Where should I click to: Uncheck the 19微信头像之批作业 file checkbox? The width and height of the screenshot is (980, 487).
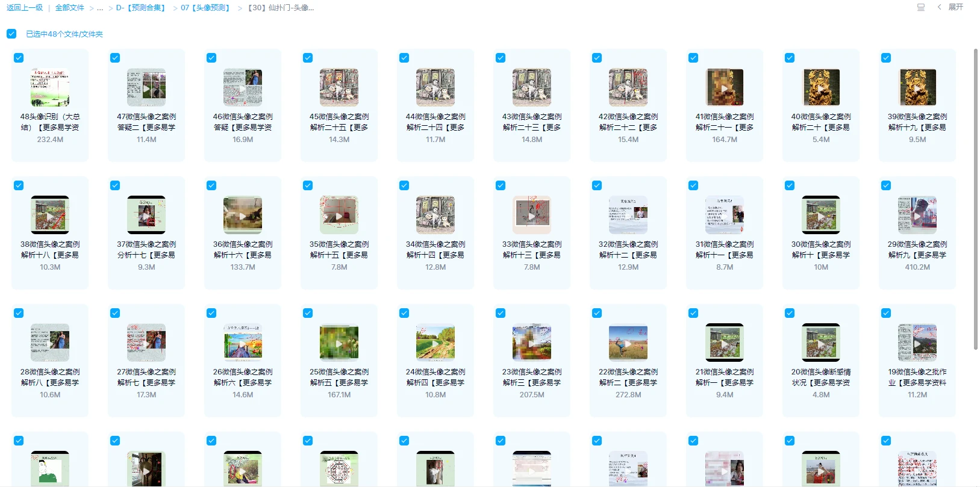886,313
